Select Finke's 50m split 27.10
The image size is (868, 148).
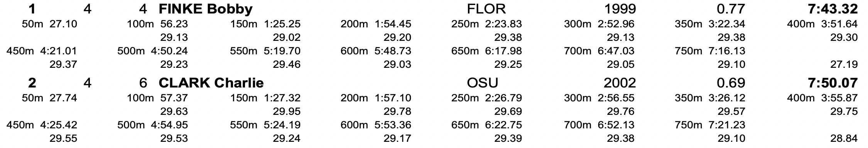[x=63, y=24]
